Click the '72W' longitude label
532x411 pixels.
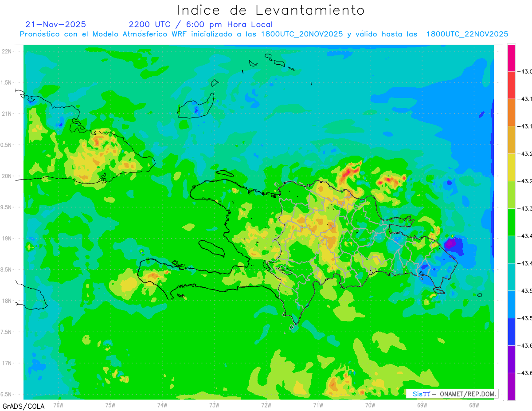(x=266, y=405)
